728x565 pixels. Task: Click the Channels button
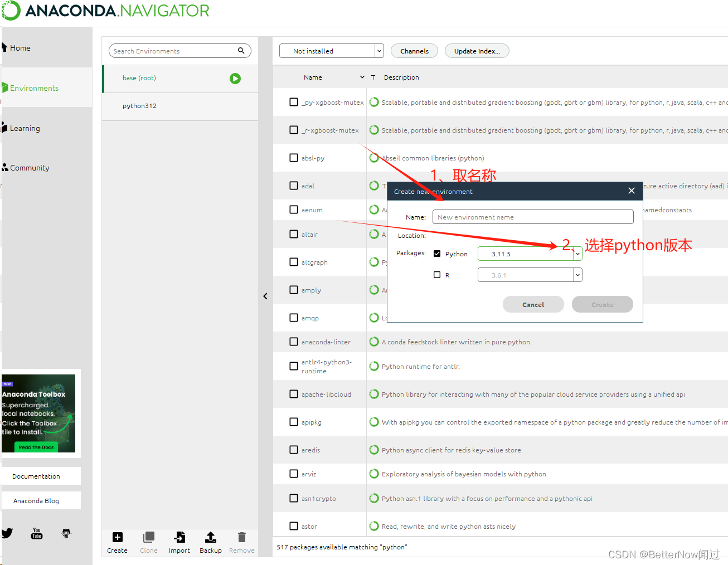pyautogui.click(x=415, y=51)
